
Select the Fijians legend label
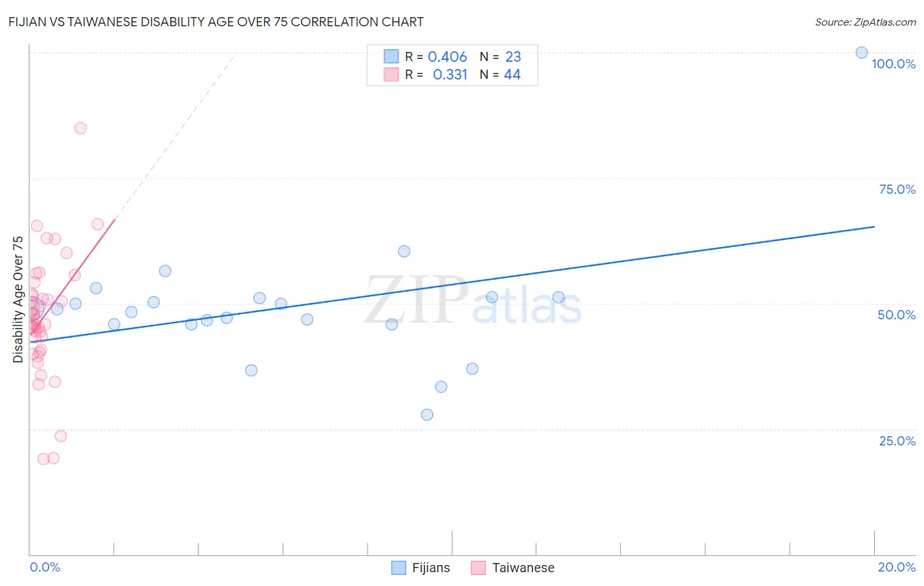coord(431,568)
